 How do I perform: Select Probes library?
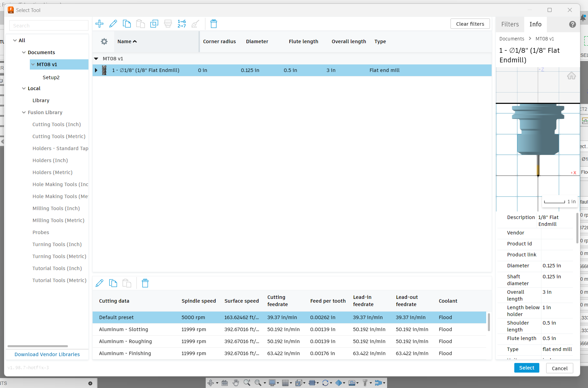[41, 232]
